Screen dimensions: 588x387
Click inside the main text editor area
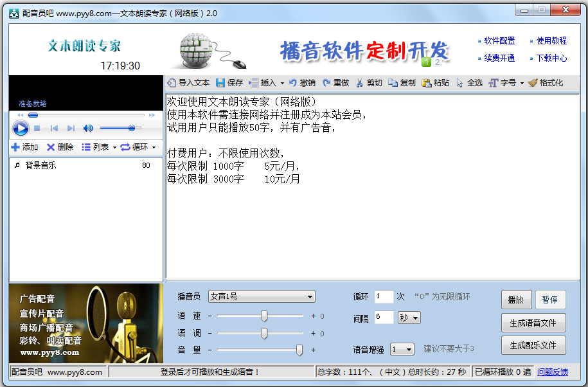click(373, 186)
